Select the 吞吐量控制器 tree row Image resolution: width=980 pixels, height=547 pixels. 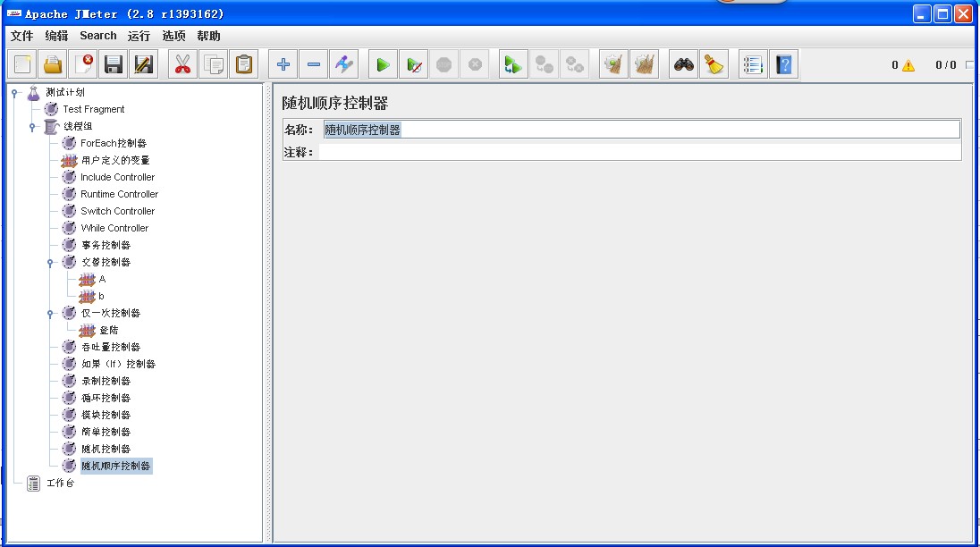111,347
